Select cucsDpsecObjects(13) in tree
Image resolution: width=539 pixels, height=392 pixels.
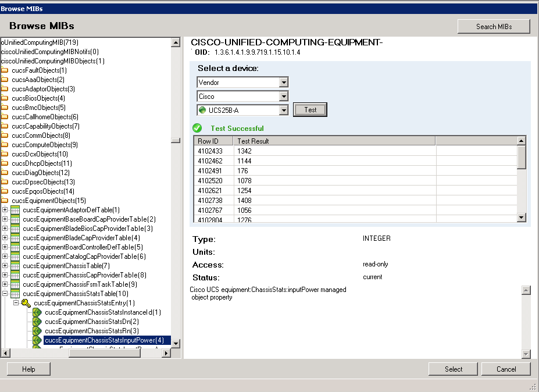point(43,182)
